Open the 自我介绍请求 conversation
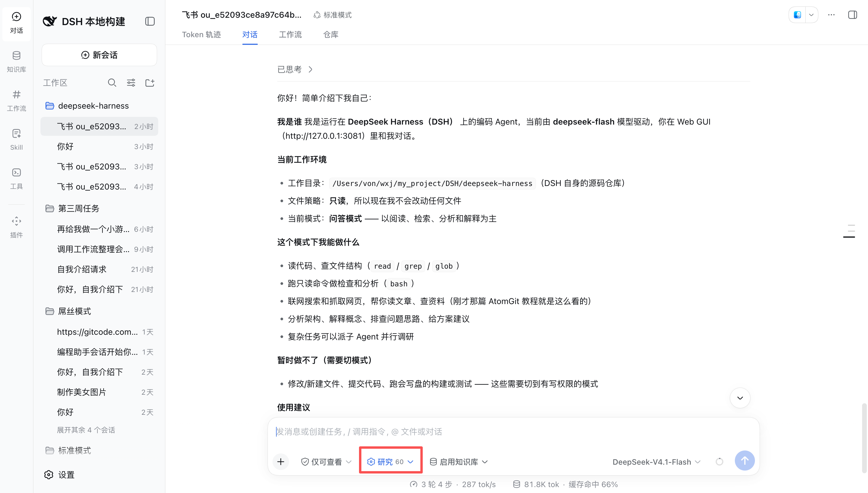 (x=99, y=269)
